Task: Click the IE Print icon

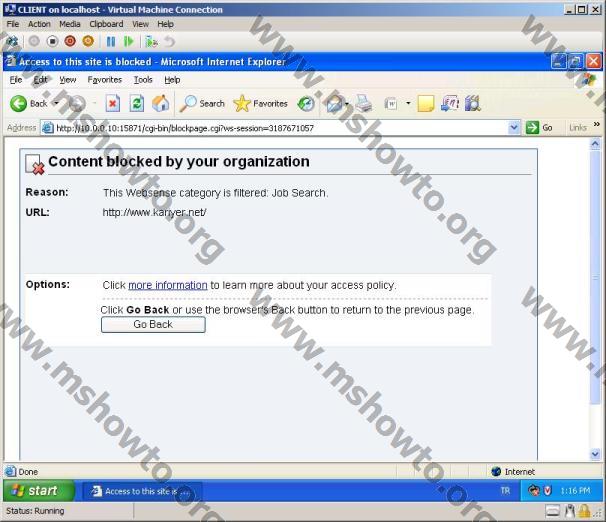Action: point(364,104)
